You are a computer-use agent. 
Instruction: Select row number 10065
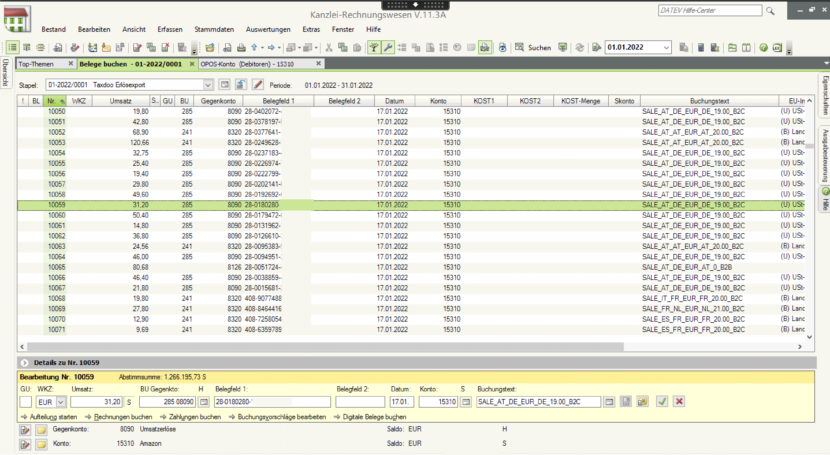[411, 267]
